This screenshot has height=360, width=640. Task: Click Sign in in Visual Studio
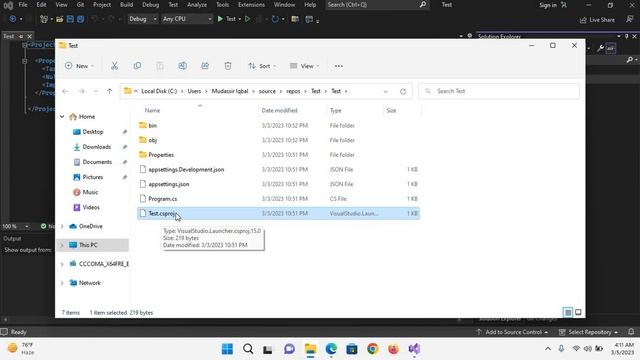pos(553,5)
